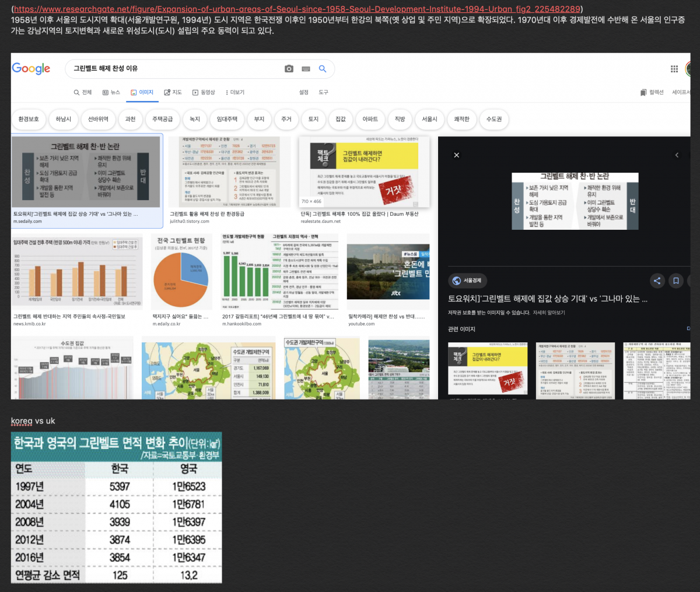700x592 pixels.
Task: Go to previous image in preview panel
Action: click(677, 155)
